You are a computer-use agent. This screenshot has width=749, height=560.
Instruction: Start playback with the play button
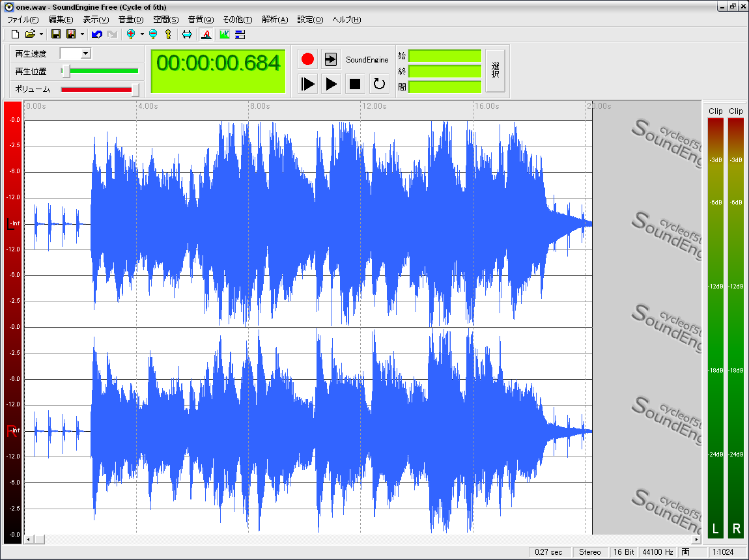332,83
